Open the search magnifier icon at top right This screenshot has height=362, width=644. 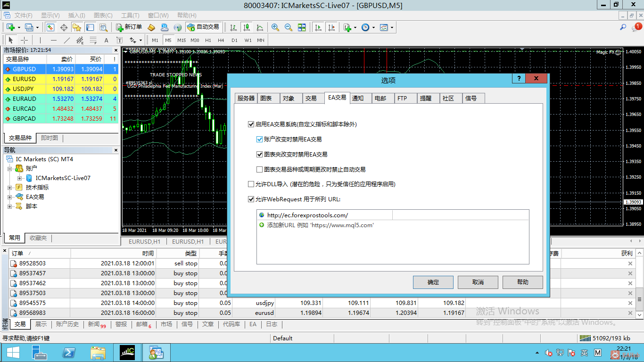click(623, 27)
